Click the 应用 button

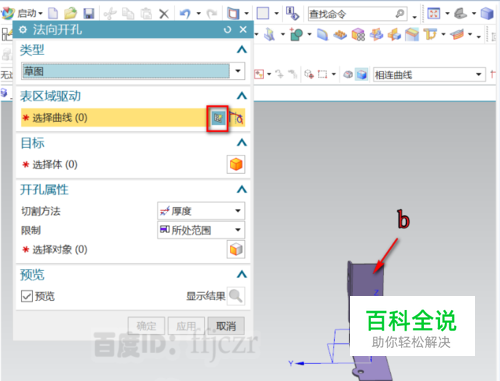tap(186, 326)
